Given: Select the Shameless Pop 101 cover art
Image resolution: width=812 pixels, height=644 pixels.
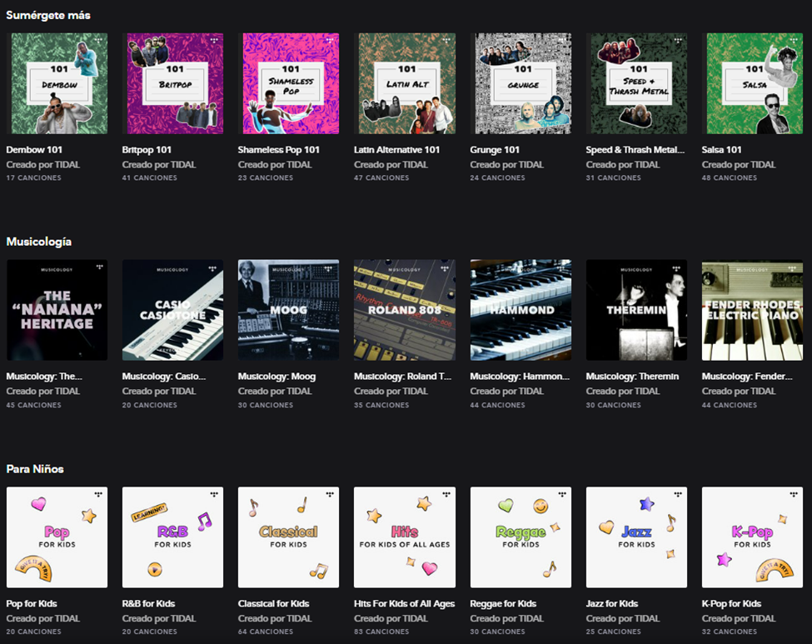Looking at the screenshot, I should [x=288, y=83].
